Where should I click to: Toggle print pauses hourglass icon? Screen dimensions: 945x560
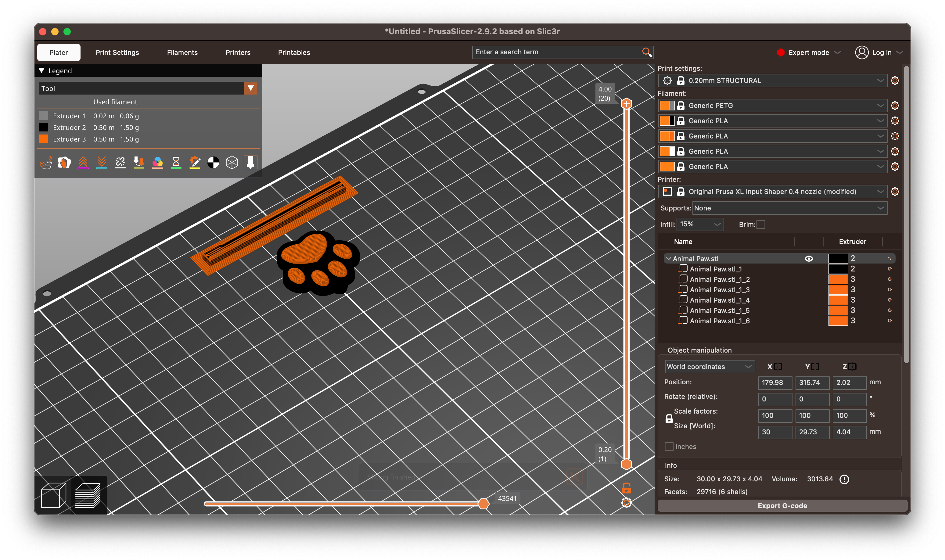pos(176,163)
